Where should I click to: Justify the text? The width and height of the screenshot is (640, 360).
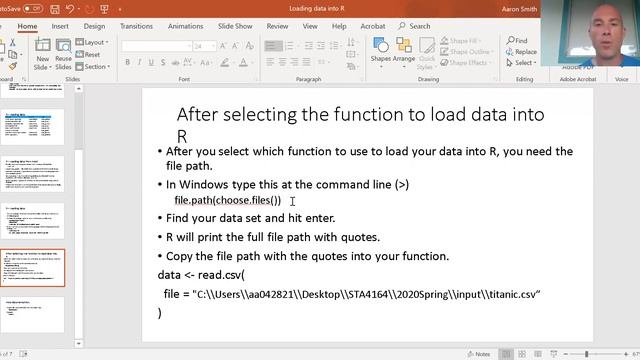306,62
